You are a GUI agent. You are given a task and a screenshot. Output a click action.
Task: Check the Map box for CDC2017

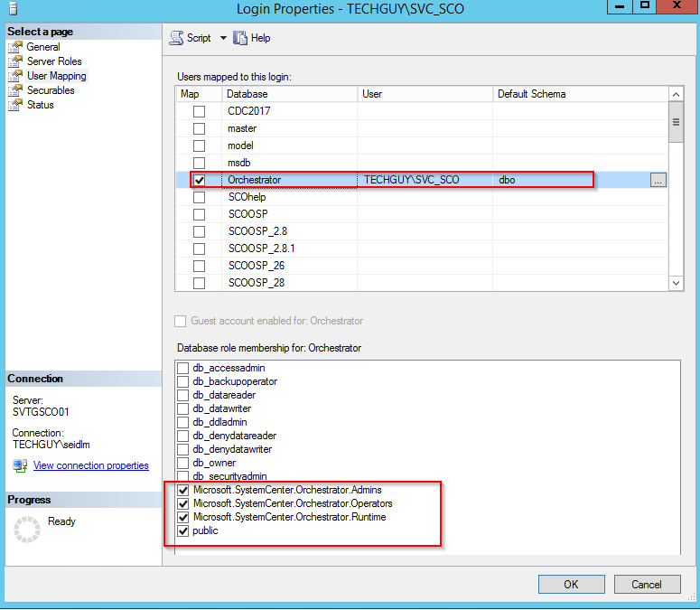coord(199,111)
